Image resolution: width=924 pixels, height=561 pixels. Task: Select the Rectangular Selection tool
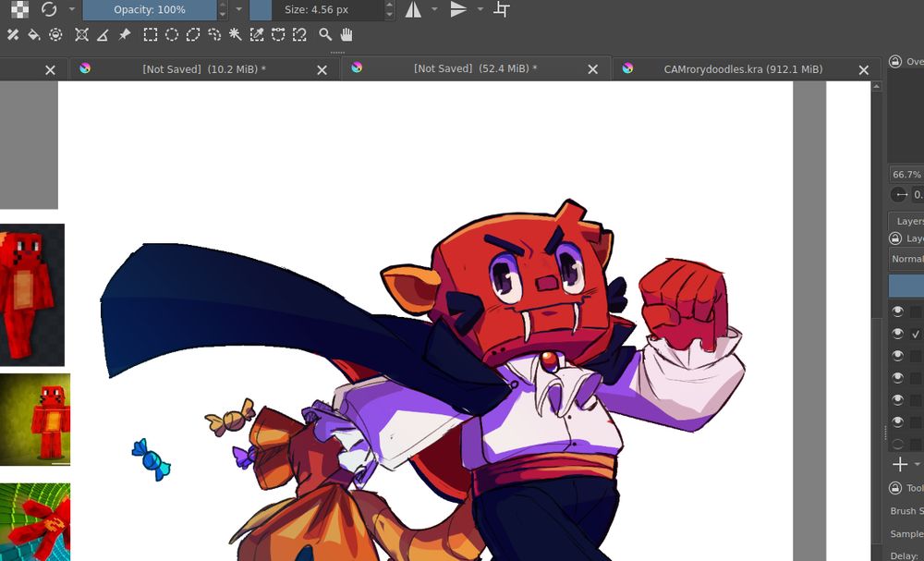point(151,35)
